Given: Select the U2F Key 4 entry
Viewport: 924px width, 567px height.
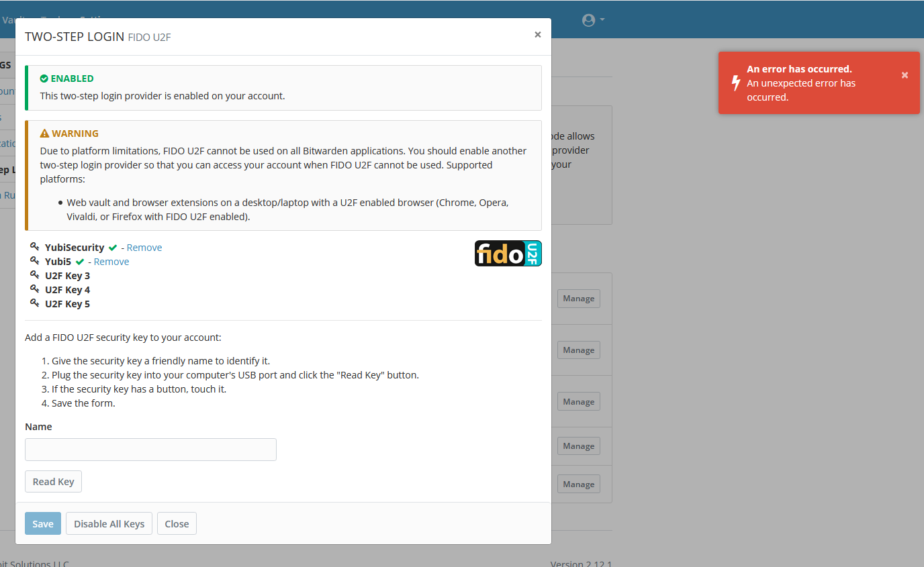Looking at the screenshot, I should coord(67,290).
